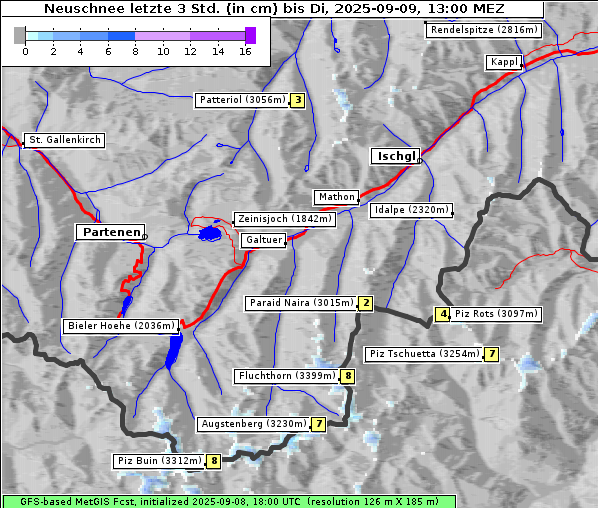598x508 pixels.
Task: Click the Patteriol (3056m) label
Action: click(242, 100)
